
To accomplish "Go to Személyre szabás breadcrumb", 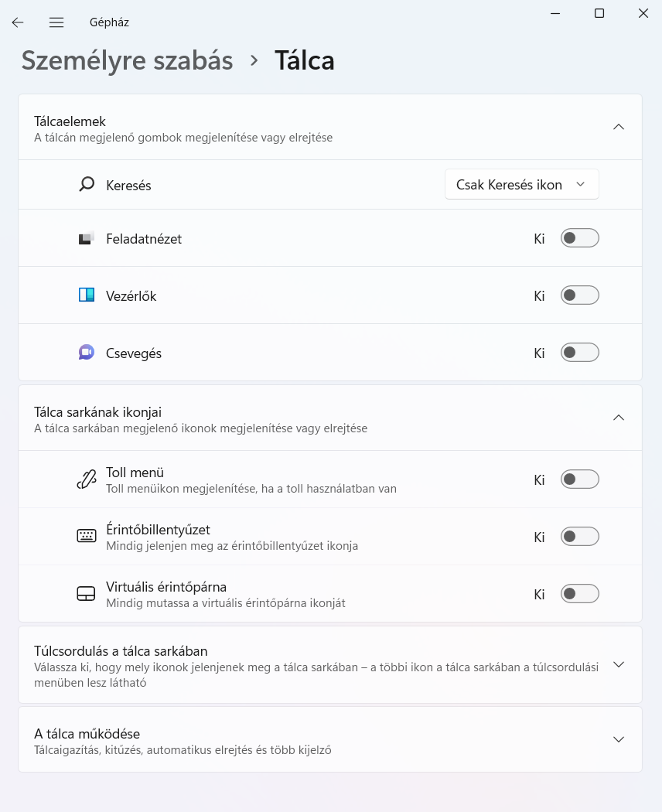I will pyautogui.click(x=127, y=60).
